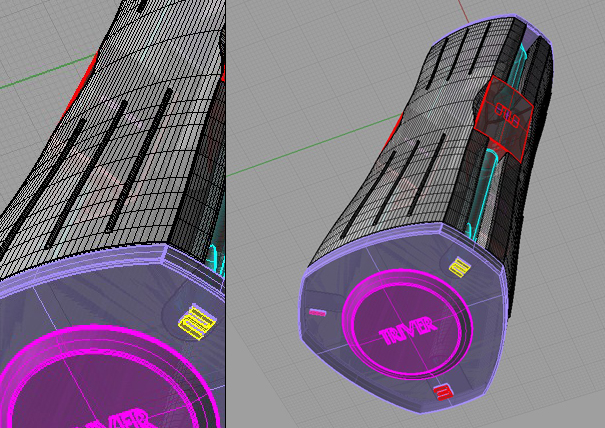605x428 pixels.
Task: Select green axis line in left viewport
Action: pos(40,80)
